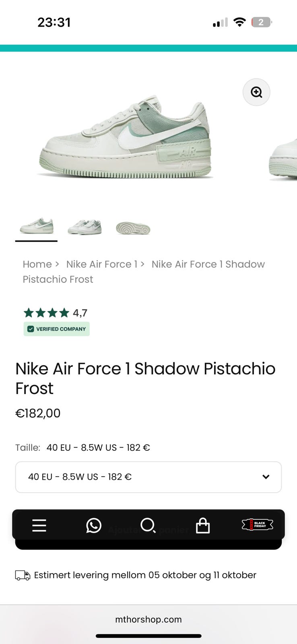
Task: Tap the Black Friday badge icon
Action: (x=257, y=524)
